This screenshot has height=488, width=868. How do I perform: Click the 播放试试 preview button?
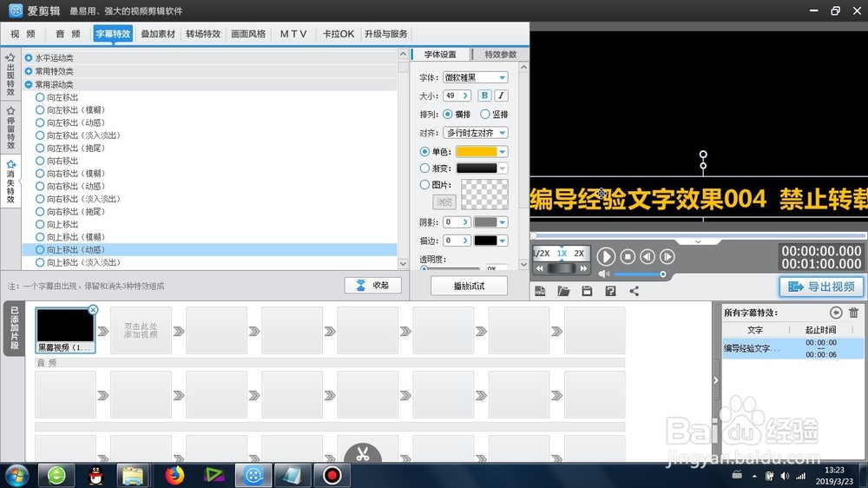[469, 286]
